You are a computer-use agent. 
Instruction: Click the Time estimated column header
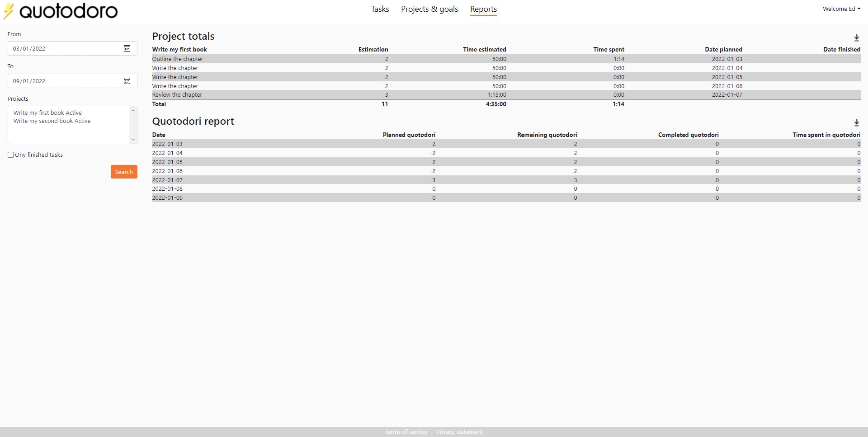484,49
